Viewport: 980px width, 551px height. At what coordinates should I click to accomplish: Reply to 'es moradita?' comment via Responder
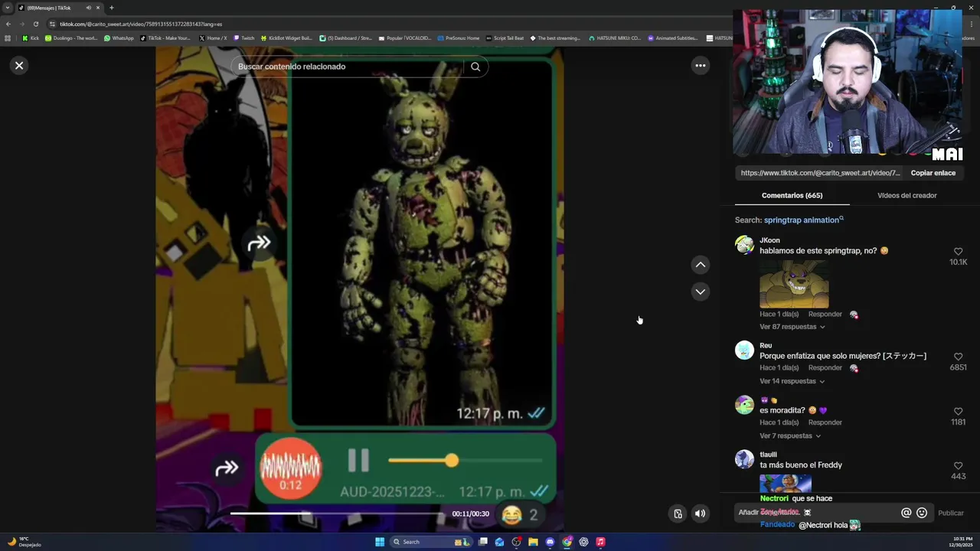pyautogui.click(x=825, y=422)
